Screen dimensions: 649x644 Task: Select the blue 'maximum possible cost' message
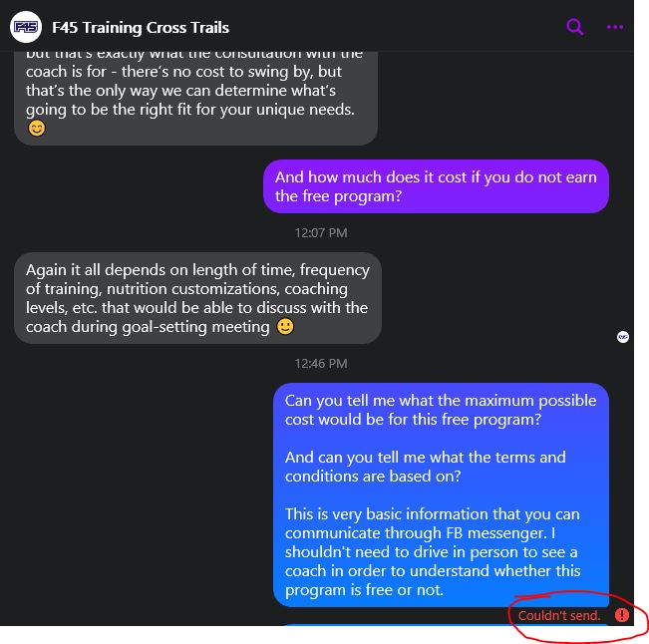(441, 494)
